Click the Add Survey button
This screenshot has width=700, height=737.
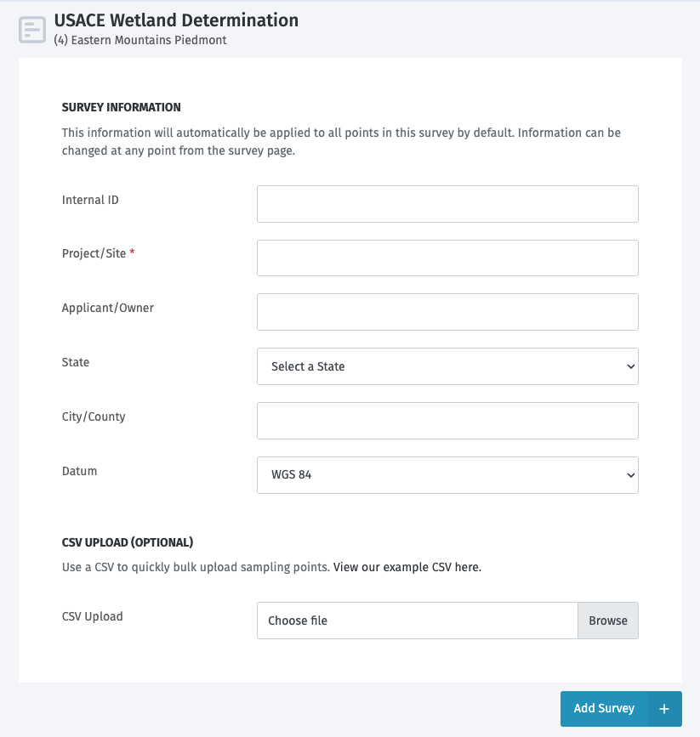coord(604,708)
